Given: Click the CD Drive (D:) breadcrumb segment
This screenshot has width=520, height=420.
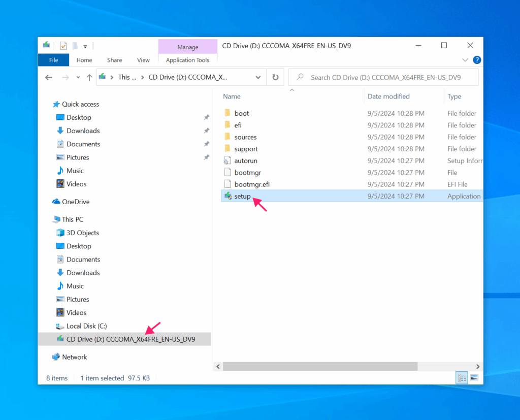Looking at the screenshot, I should (x=188, y=77).
